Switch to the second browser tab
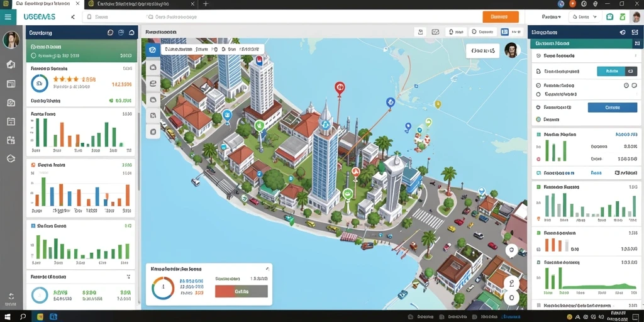644x322 pixels. click(x=141, y=4)
